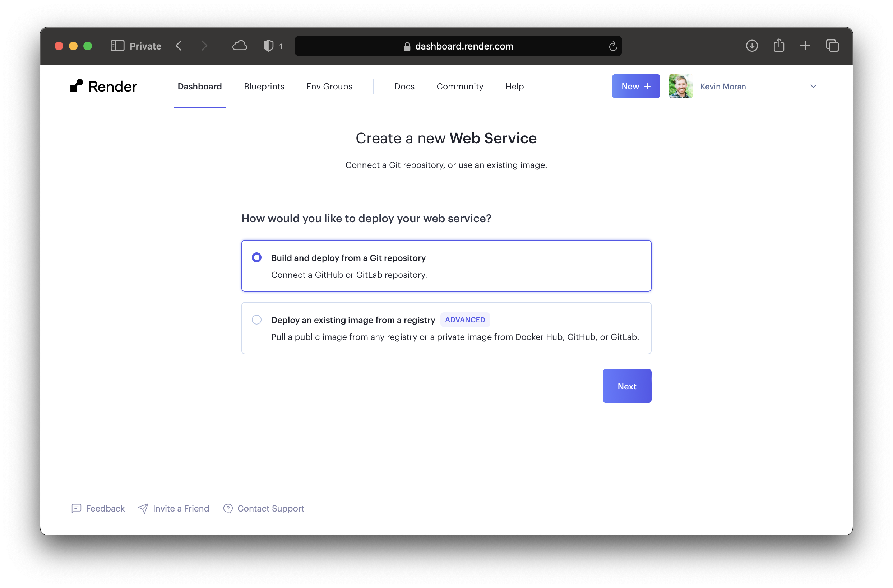Click the 'Create a new Web Service' heading
Image resolution: width=893 pixels, height=588 pixels.
[x=446, y=138]
